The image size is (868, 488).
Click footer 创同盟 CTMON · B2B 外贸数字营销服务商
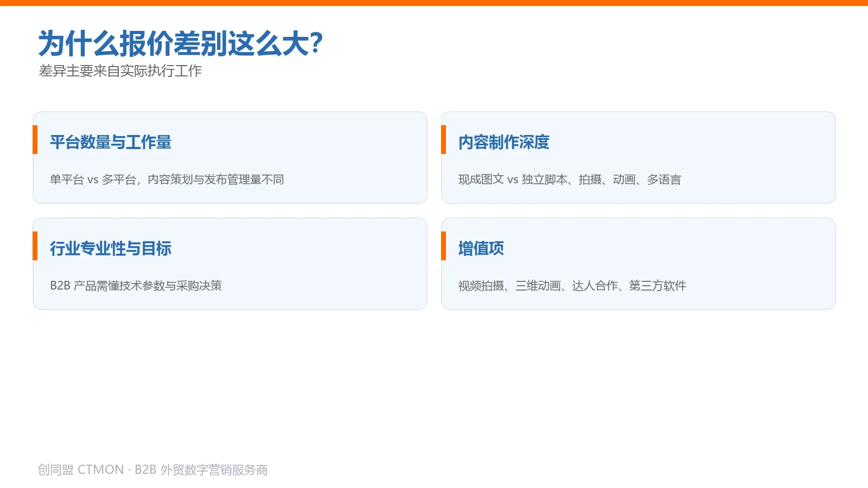[x=153, y=470]
